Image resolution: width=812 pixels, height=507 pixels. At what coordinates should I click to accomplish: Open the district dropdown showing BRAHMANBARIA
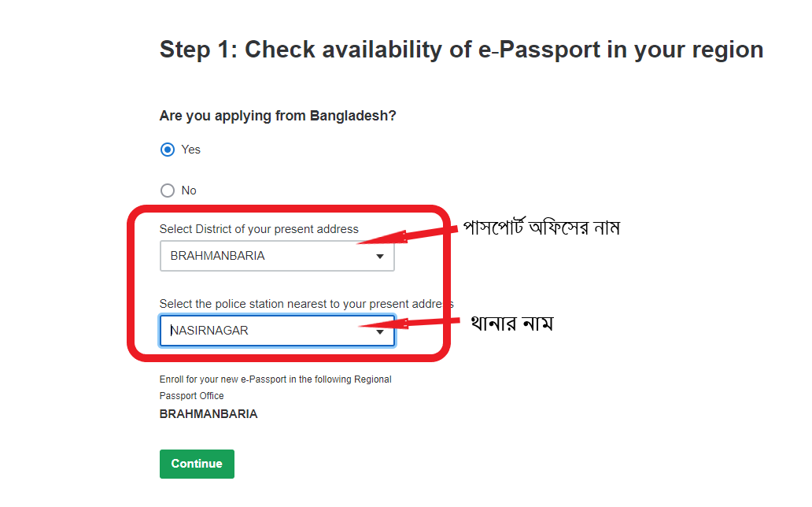click(x=268, y=256)
